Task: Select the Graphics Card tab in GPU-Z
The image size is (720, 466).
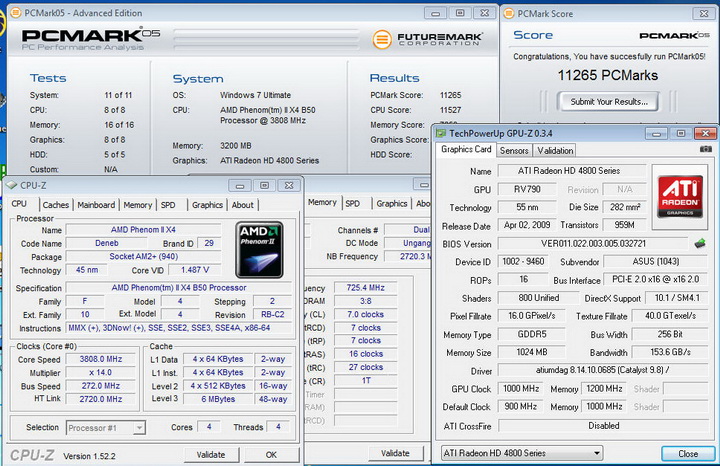Action: pos(466,149)
